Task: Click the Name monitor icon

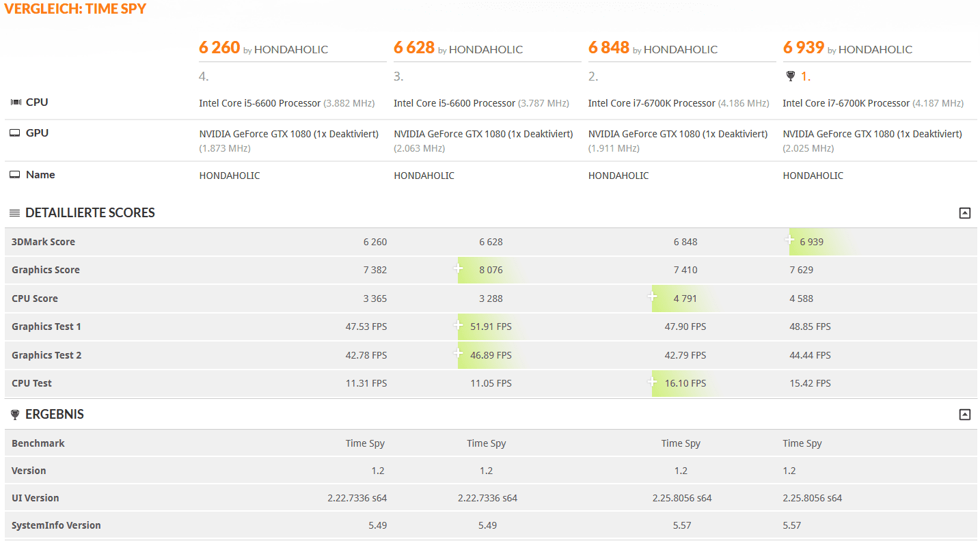Action: (x=15, y=175)
